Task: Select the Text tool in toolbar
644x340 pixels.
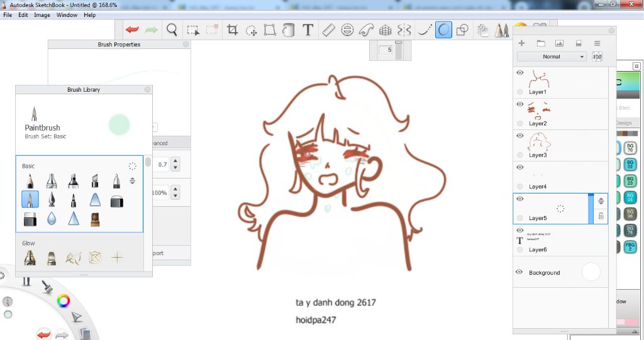Action: pos(308,30)
